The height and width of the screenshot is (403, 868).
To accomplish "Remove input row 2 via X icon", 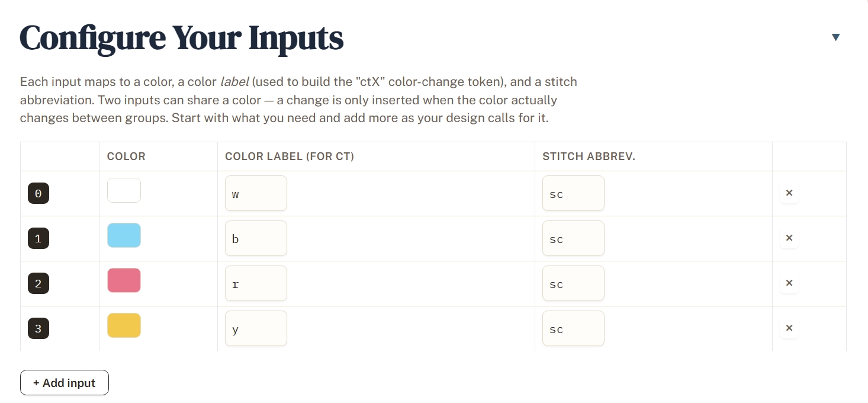I will (789, 283).
